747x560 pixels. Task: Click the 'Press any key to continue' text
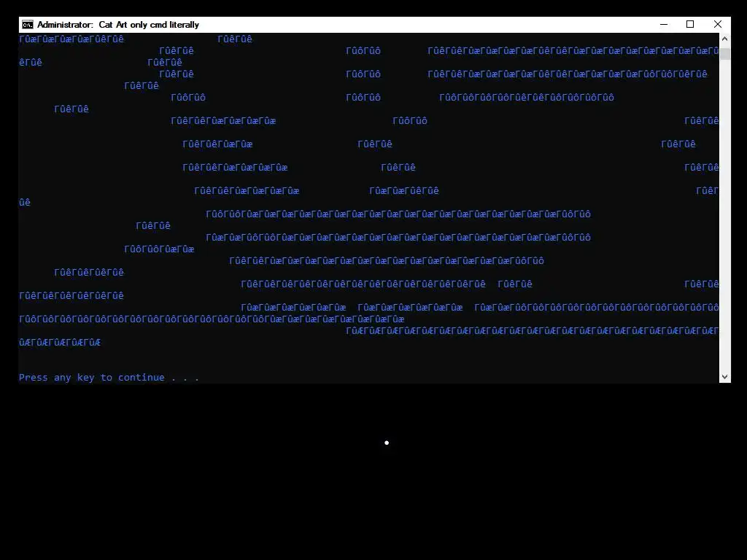click(109, 378)
